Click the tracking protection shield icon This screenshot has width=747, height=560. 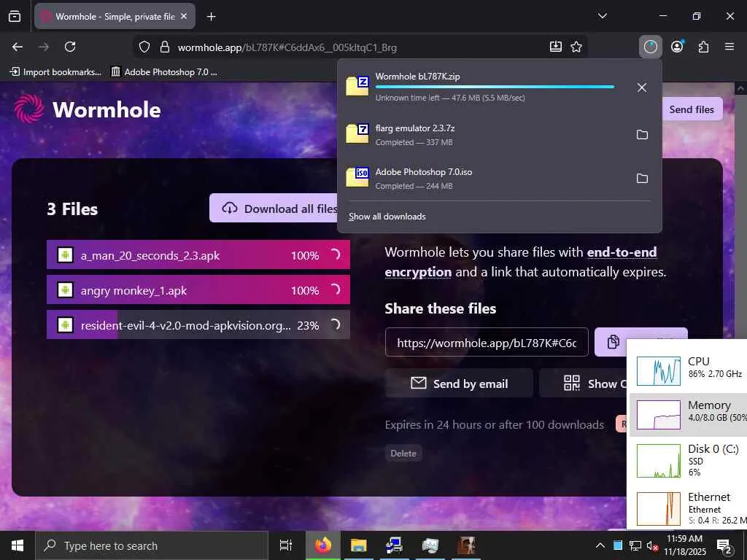coord(144,47)
